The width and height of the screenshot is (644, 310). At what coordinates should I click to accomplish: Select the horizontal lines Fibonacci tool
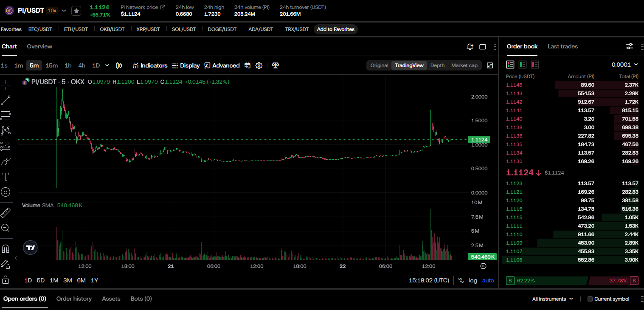coord(6,115)
